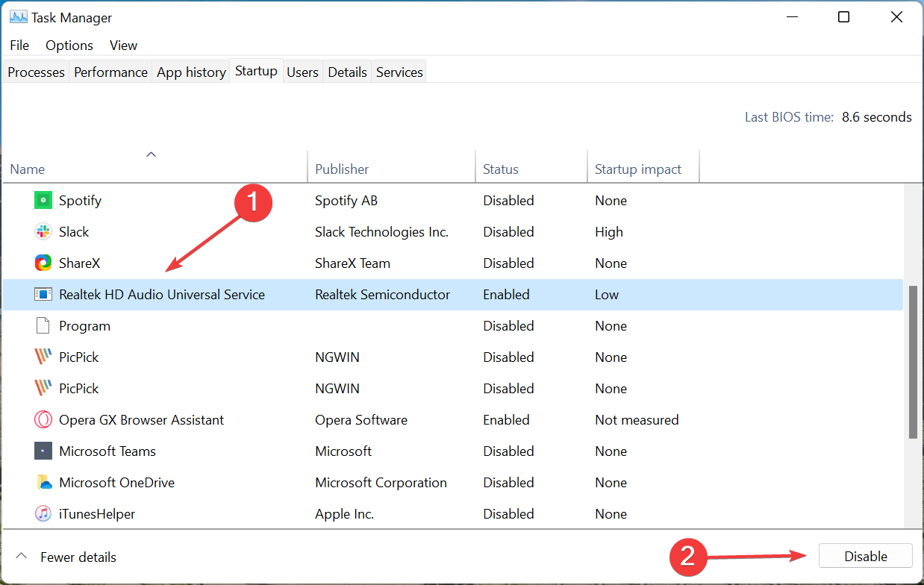
Task: Open the Options menu
Action: click(69, 46)
